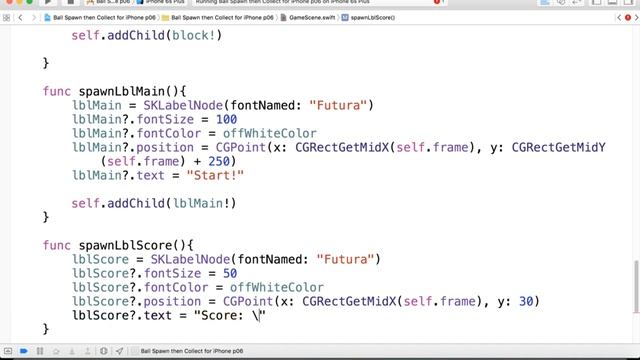Click the 'self.addChild(lblMain!)' line
The width and height of the screenshot is (640, 360).
pos(154,203)
